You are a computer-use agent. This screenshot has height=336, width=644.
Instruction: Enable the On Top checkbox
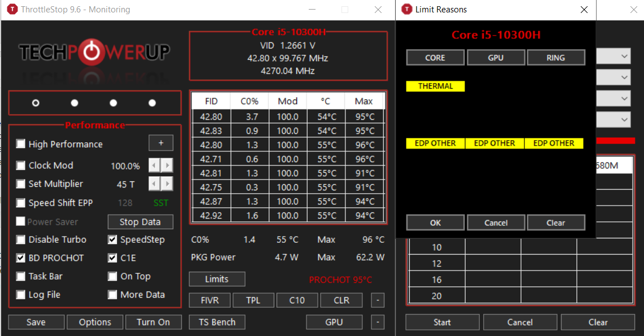pyautogui.click(x=112, y=276)
